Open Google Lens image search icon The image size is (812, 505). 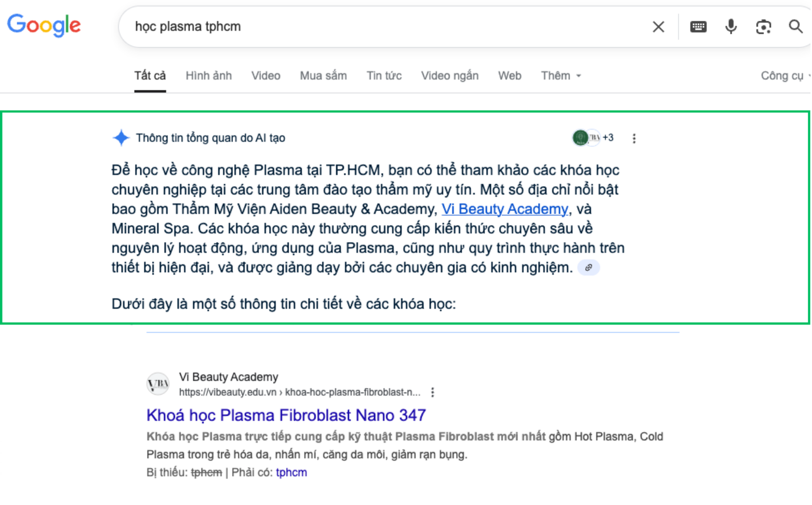click(763, 26)
